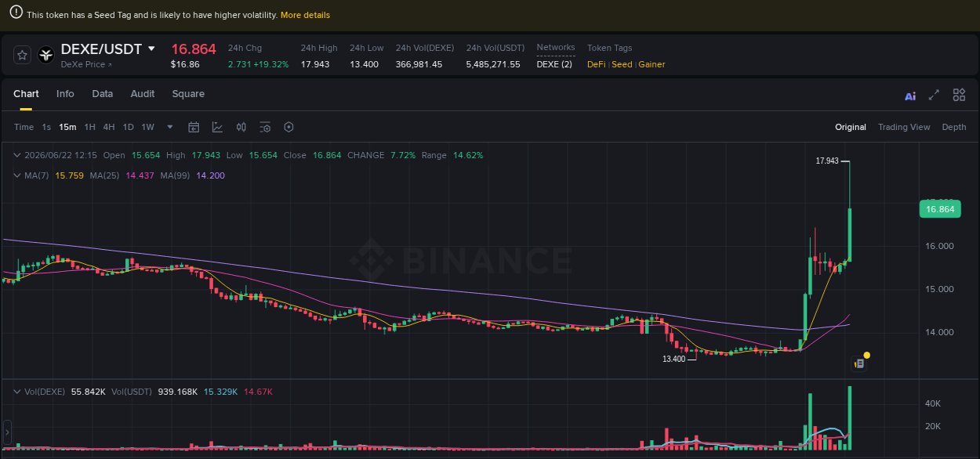
Task: Click the MA(25) indicator value 14.437
Action: tap(140, 175)
